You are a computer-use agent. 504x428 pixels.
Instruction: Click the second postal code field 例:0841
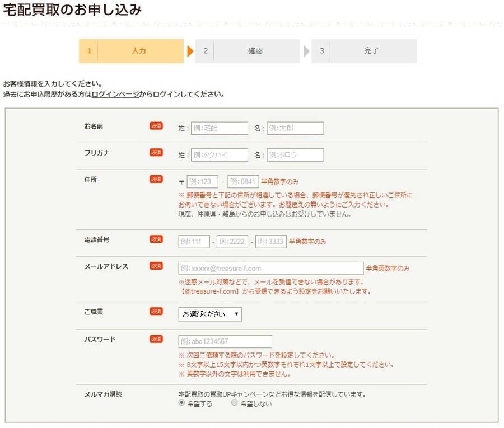242,181
